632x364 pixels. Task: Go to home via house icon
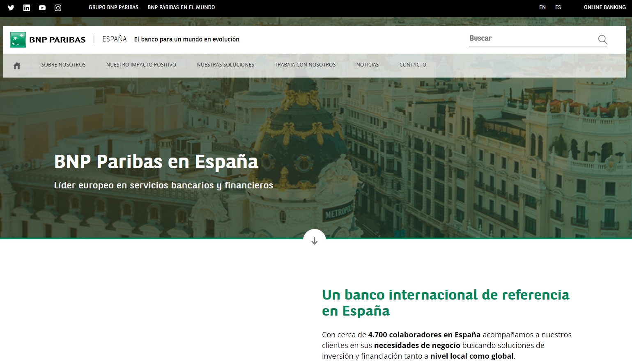17,66
